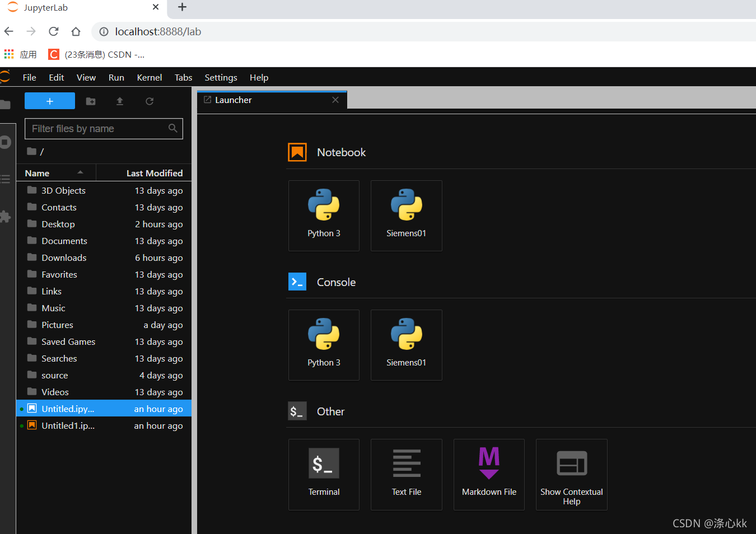Screen dimensions: 756x534
Task: Select the Saved Games folder
Action: coord(104,341)
